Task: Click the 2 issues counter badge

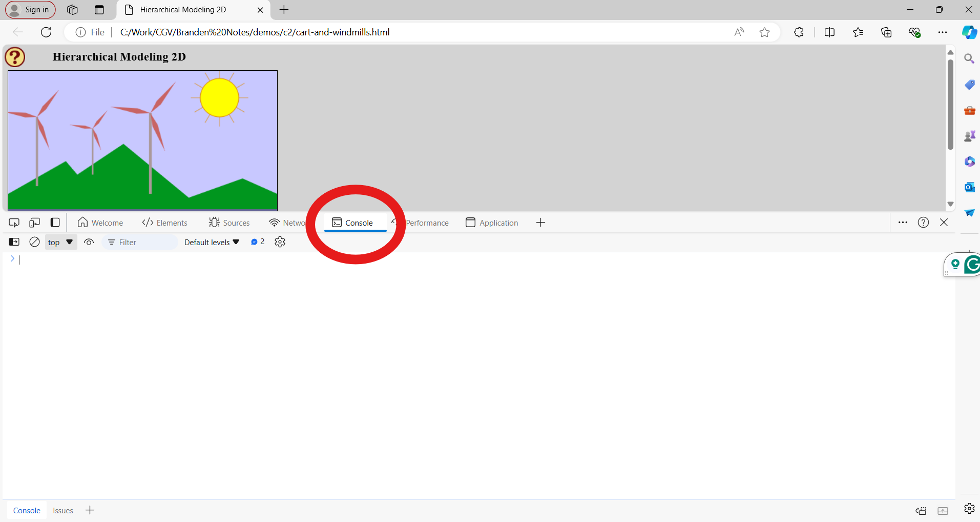Action: pos(258,242)
